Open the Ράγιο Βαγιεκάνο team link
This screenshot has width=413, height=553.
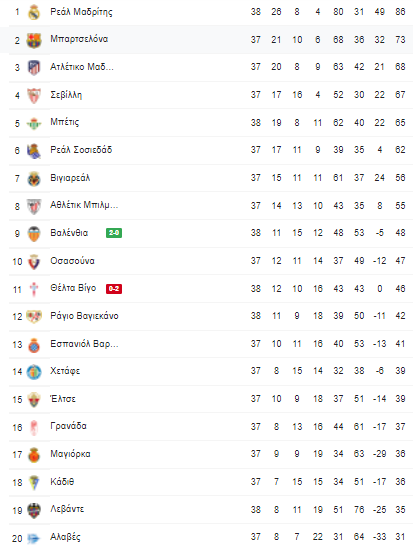pyautogui.click(x=84, y=316)
